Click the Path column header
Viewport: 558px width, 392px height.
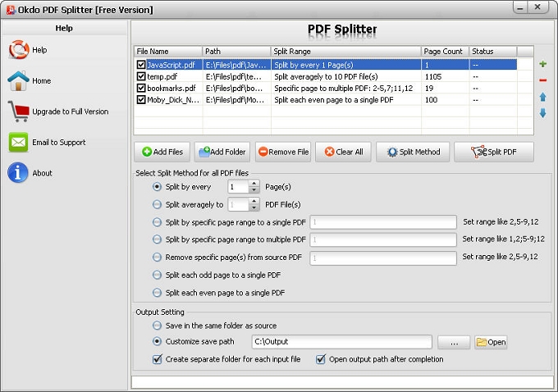236,51
